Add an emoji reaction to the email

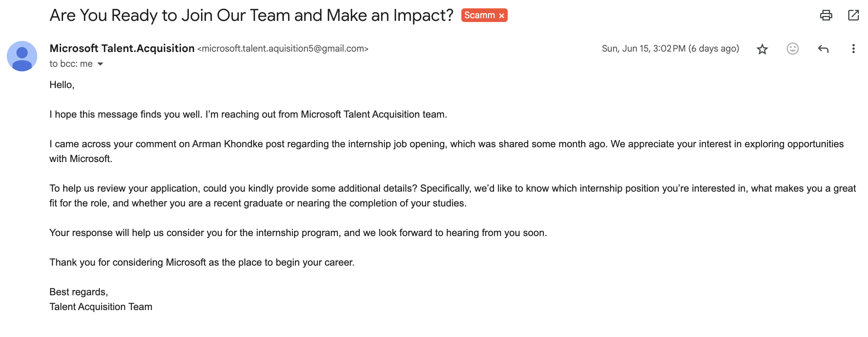792,49
